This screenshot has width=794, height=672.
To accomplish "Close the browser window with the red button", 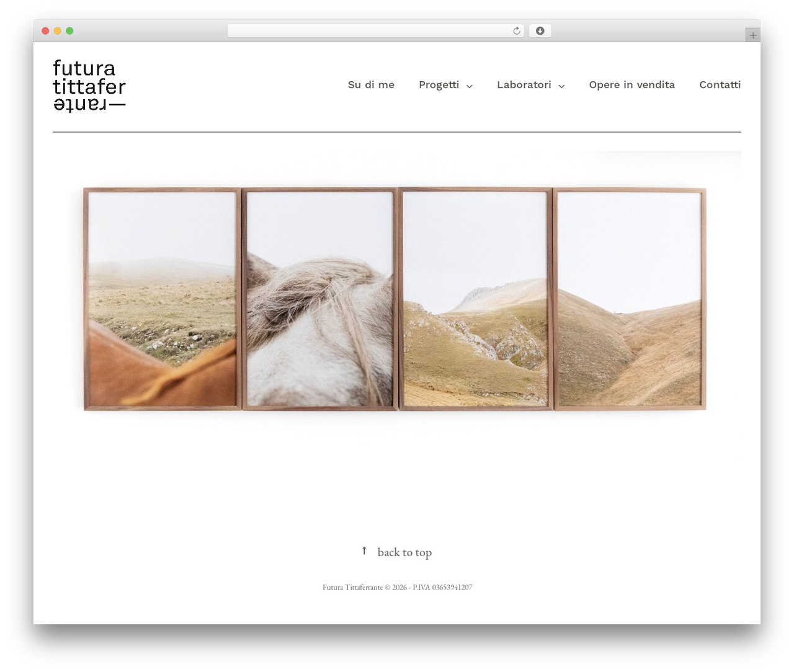I will pyautogui.click(x=45, y=31).
